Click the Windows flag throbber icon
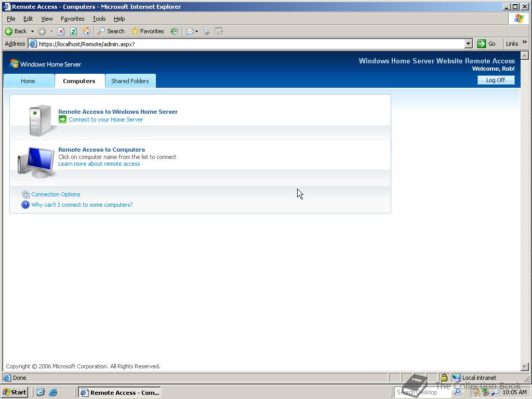 point(519,19)
